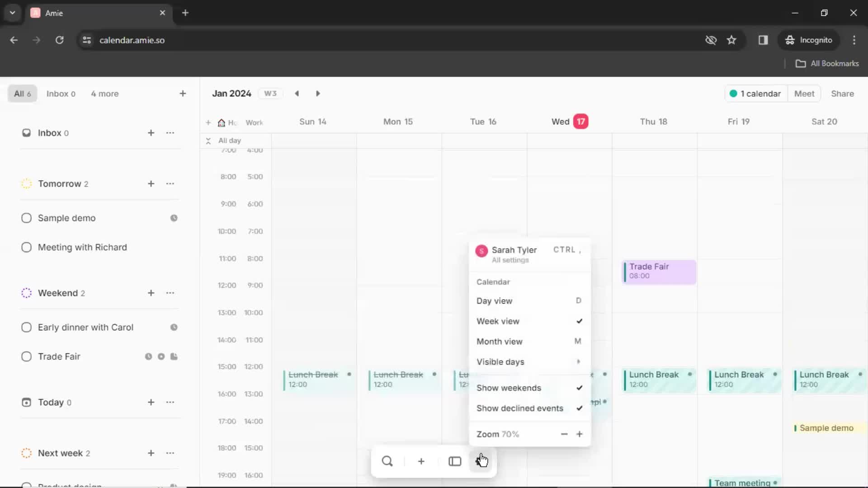This screenshot has height=488, width=868.
Task: Toggle Show declined events checkmark
Action: click(x=579, y=408)
